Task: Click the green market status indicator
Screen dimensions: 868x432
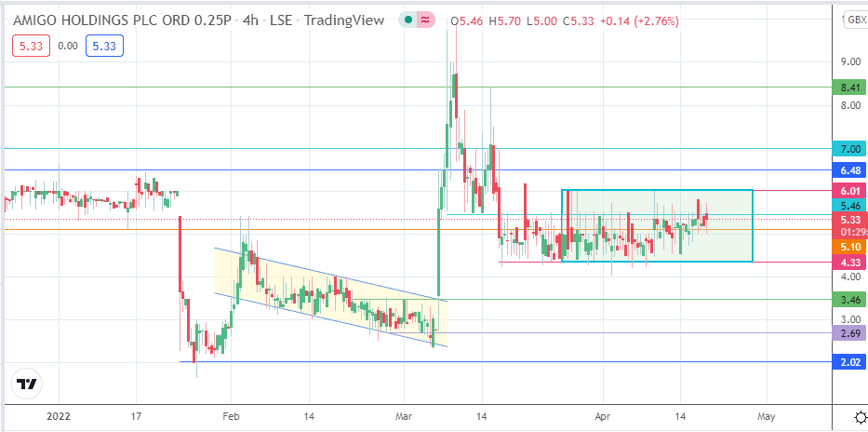Action: [x=408, y=20]
